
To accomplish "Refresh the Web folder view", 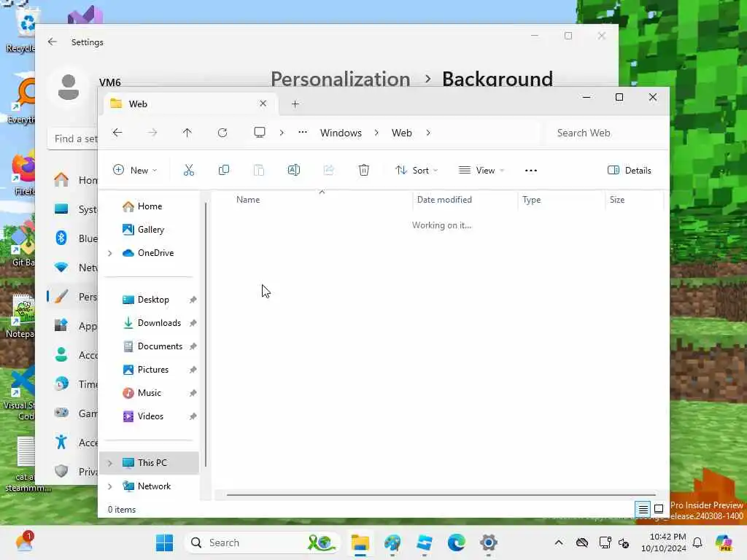I will tap(222, 133).
